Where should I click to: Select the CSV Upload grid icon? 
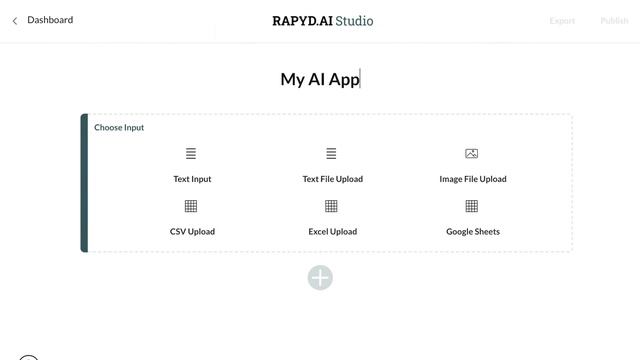191,206
